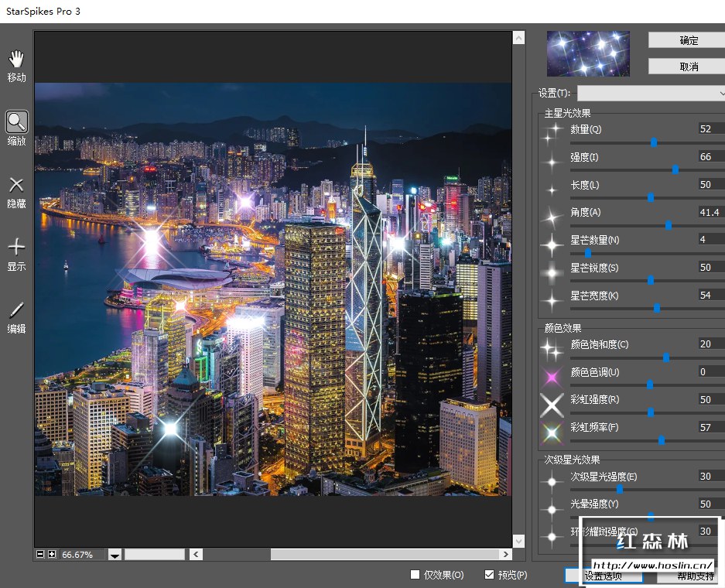Click the 次级星光强度(E) icon

tap(552, 481)
